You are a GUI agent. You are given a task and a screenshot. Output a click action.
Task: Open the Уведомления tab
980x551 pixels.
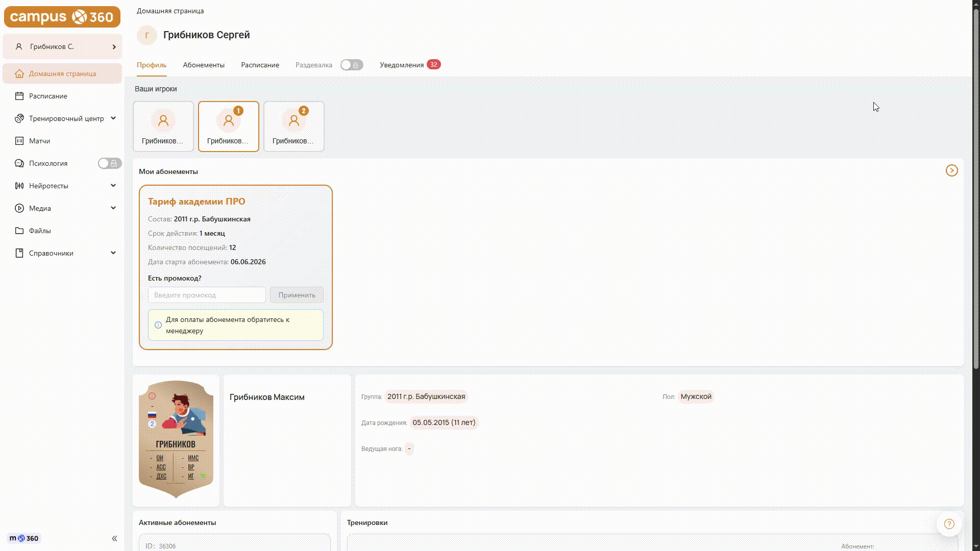pyautogui.click(x=402, y=65)
